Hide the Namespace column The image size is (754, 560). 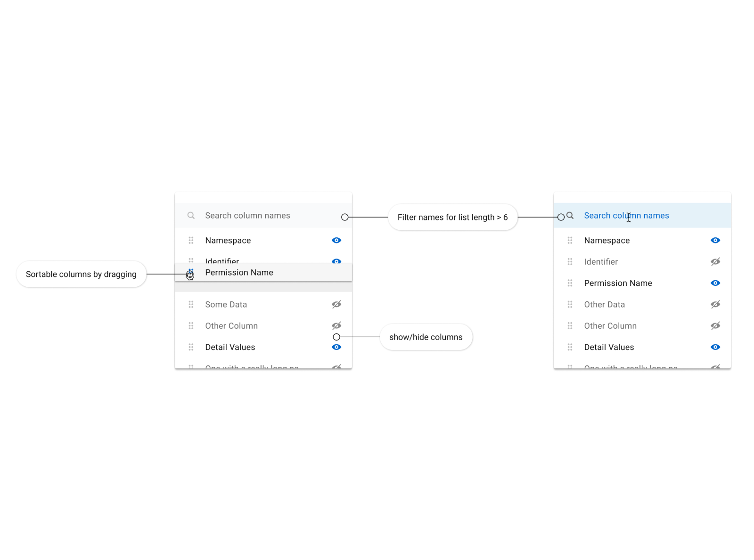click(x=336, y=240)
